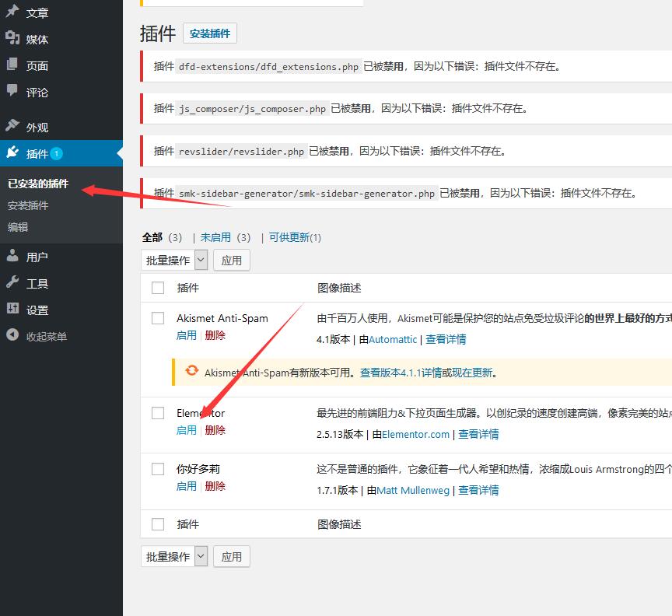This screenshot has height=616, width=672.
Task: Check the Elementor plugin checkbox
Action: (158, 413)
